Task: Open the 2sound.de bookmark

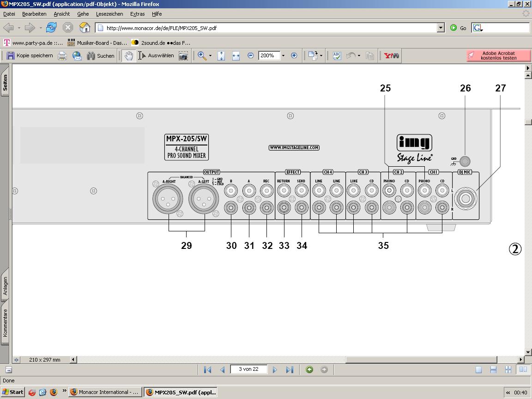Action: click(161, 43)
